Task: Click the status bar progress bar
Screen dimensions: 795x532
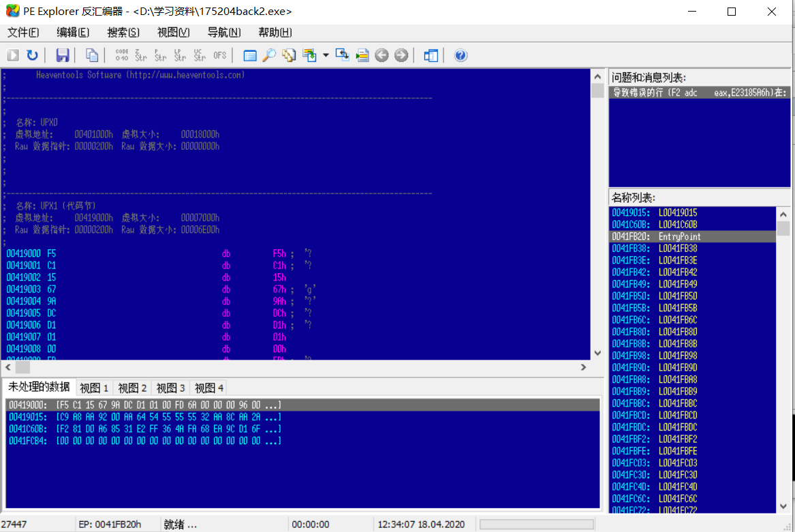Action: (536, 524)
